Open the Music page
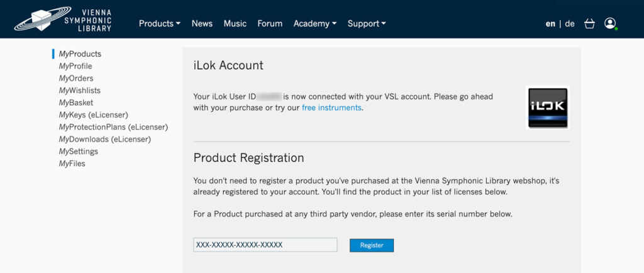The image size is (644, 273). [235, 23]
